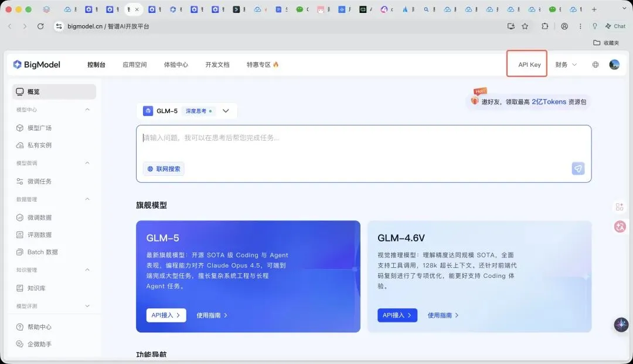Collapse the 模型微调 section
This screenshot has width=633, height=364.
pyautogui.click(x=87, y=163)
